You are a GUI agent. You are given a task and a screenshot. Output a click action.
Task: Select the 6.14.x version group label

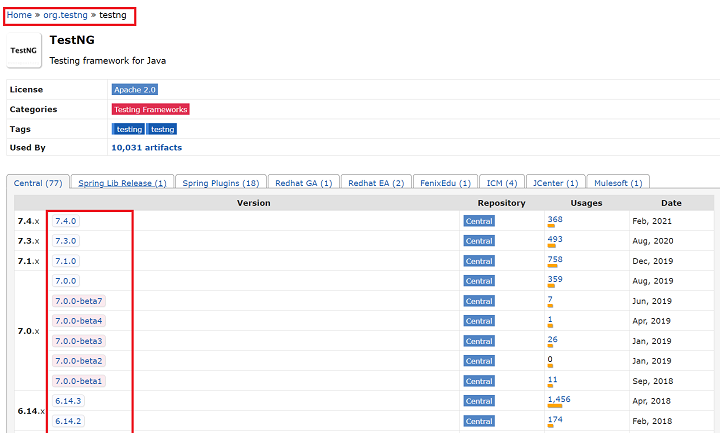(x=31, y=411)
